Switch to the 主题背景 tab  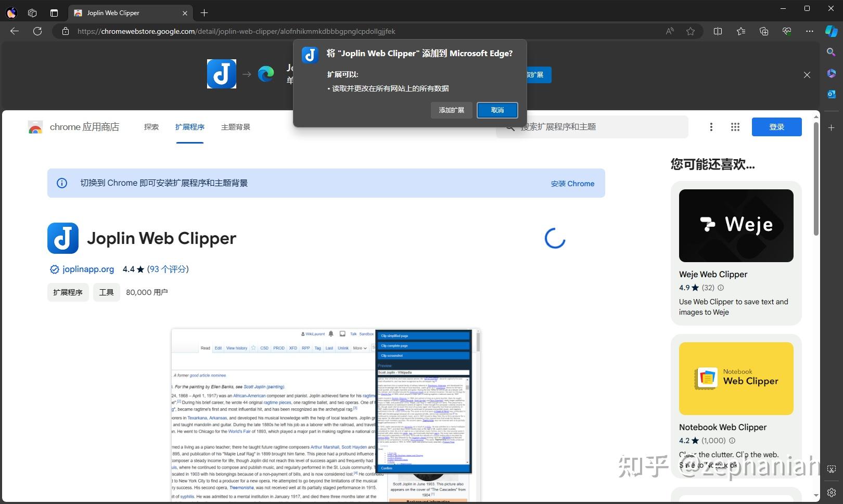(x=235, y=126)
